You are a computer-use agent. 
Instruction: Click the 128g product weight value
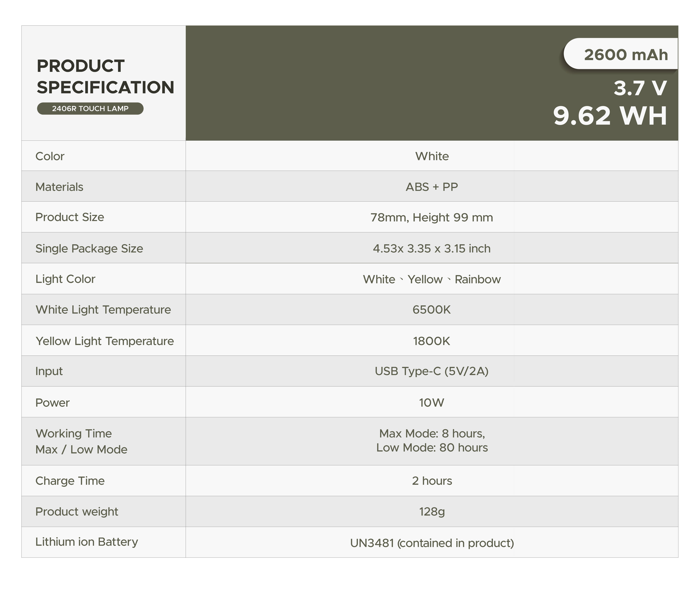(x=432, y=511)
